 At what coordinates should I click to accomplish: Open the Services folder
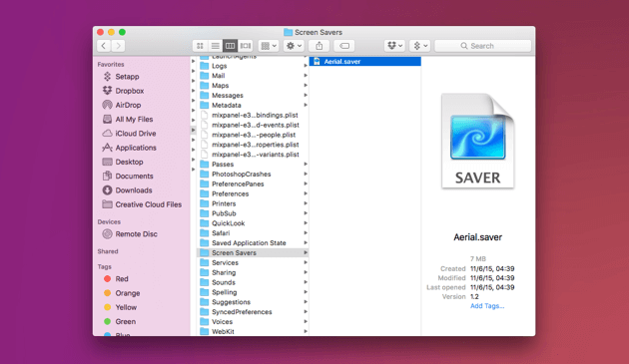tap(253, 263)
